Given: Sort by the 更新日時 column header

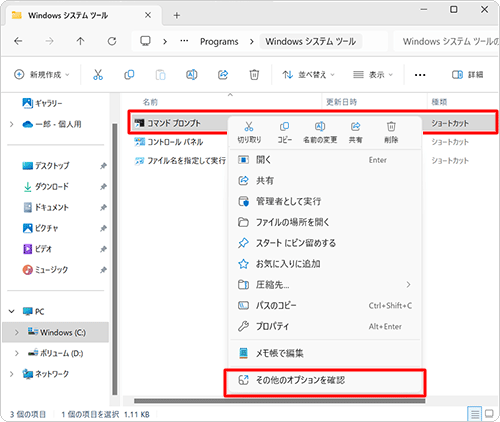Looking at the screenshot, I should (x=341, y=102).
